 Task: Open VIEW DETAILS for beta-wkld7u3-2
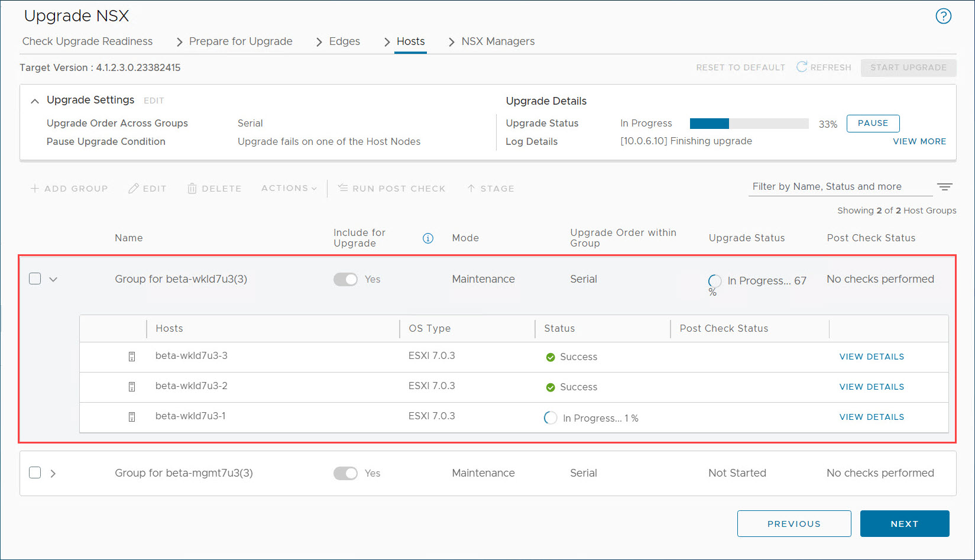pos(872,387)
